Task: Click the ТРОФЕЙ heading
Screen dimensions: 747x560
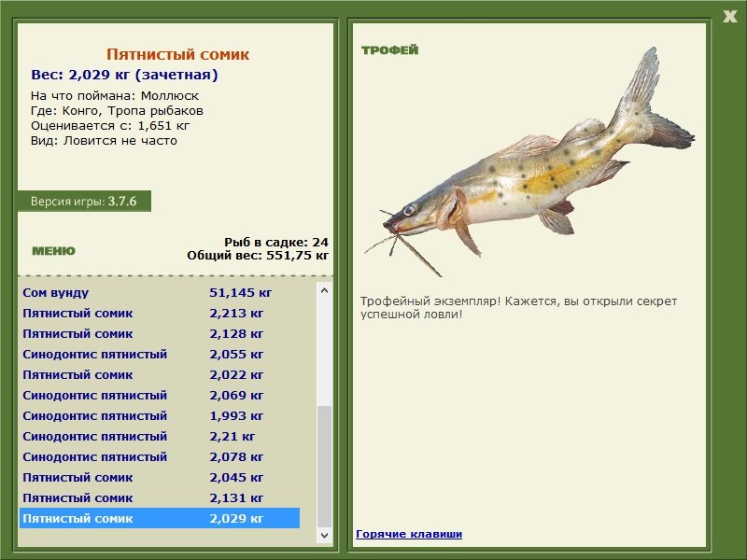Action: (x=389, y=50)
